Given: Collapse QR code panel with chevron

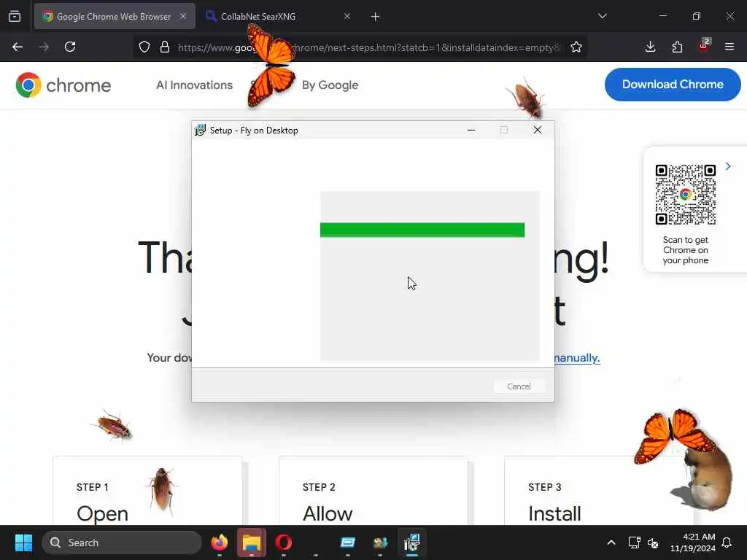Looking at the screenshot, I should coord(728,166).
